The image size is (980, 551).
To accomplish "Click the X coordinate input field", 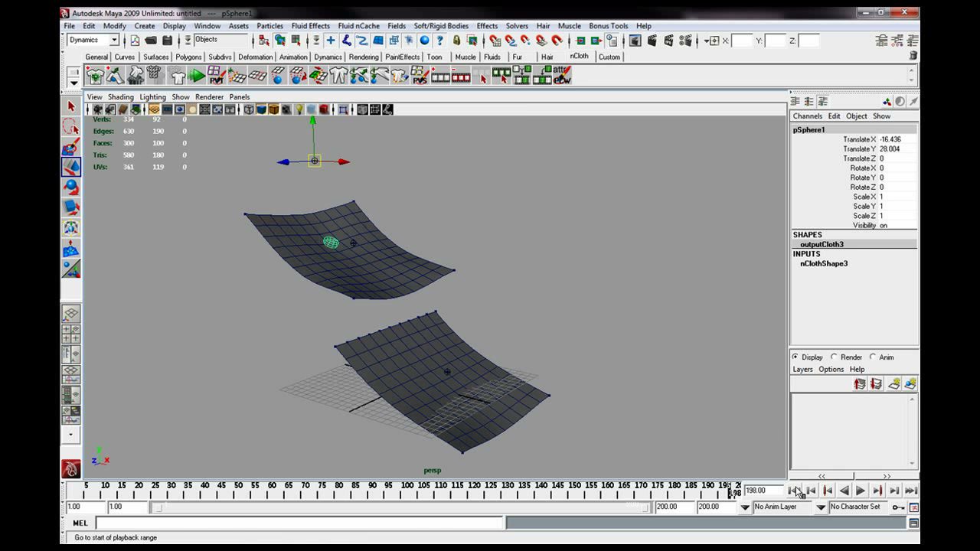I will pyautogui.click(x=743, y=41).
